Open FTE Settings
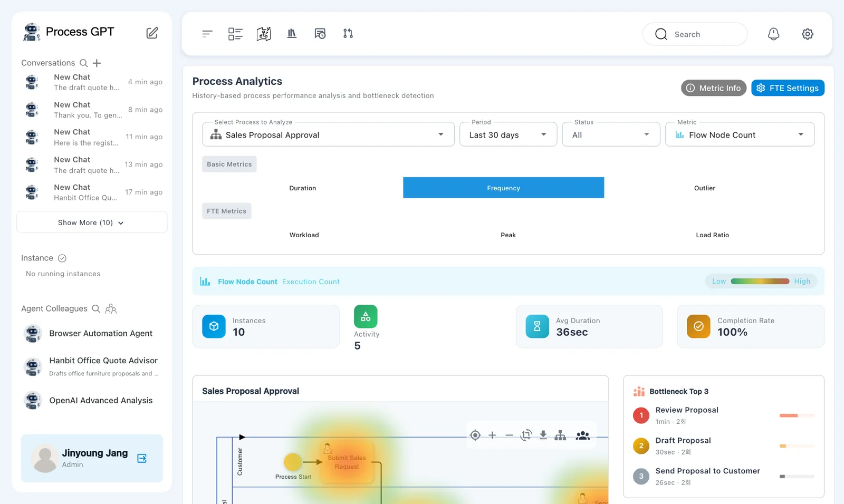844x504 pixels. tap(788, 88)
